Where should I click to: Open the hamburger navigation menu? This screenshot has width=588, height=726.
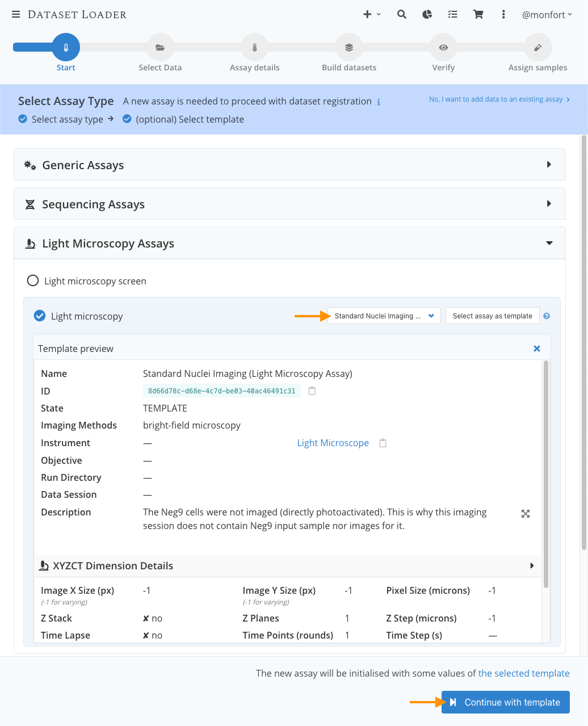[x=16, y=14]
